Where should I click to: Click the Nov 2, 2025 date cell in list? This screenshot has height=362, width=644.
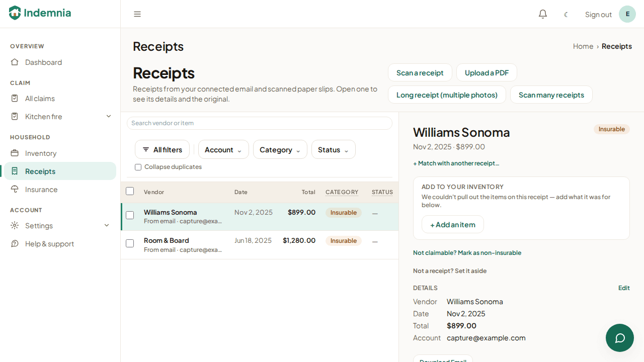click(254, 212)
